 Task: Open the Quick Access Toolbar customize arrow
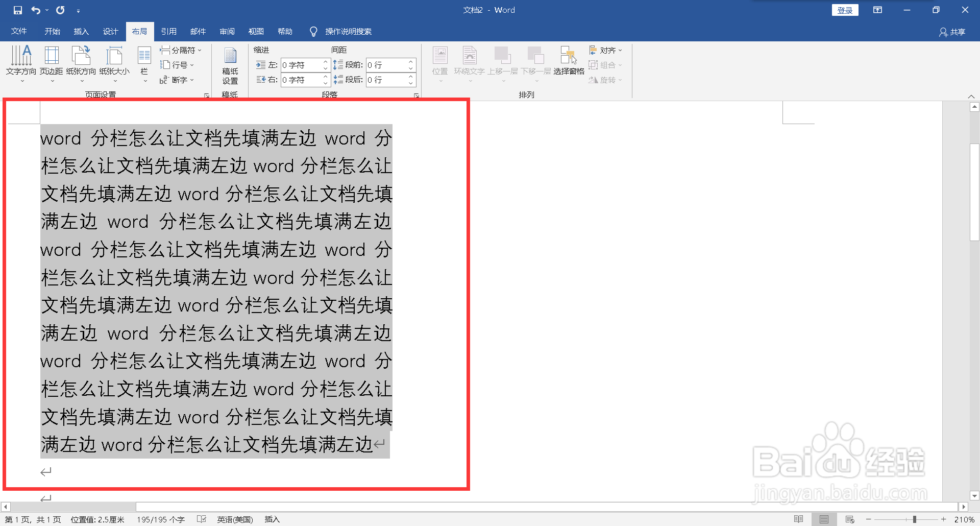click(x=78, y=11)
